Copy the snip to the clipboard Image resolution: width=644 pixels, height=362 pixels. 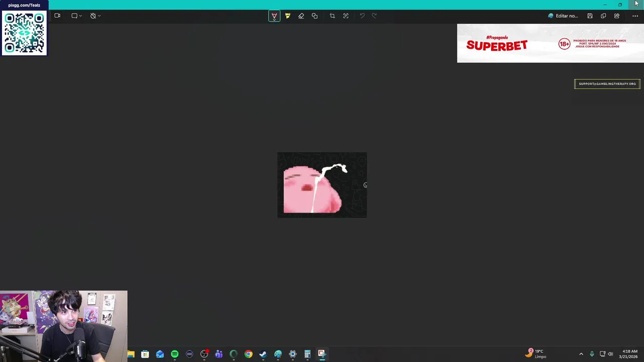603,16
